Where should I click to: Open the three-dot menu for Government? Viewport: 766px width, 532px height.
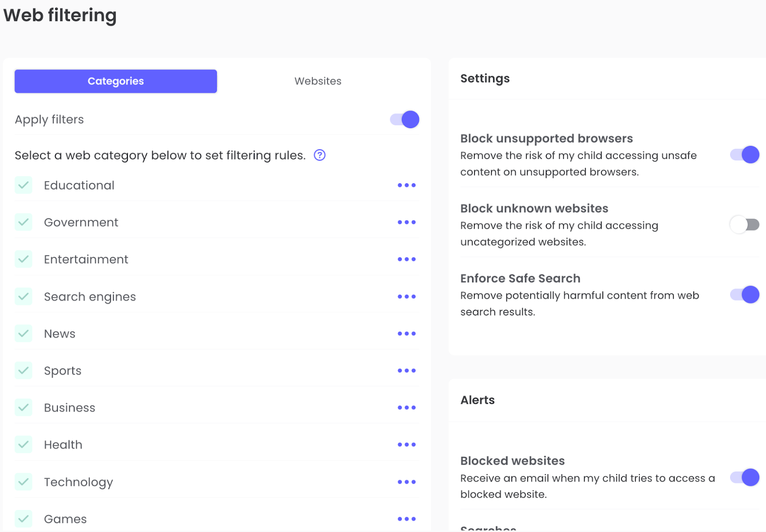pyautogui.click(x=406, y=222)
